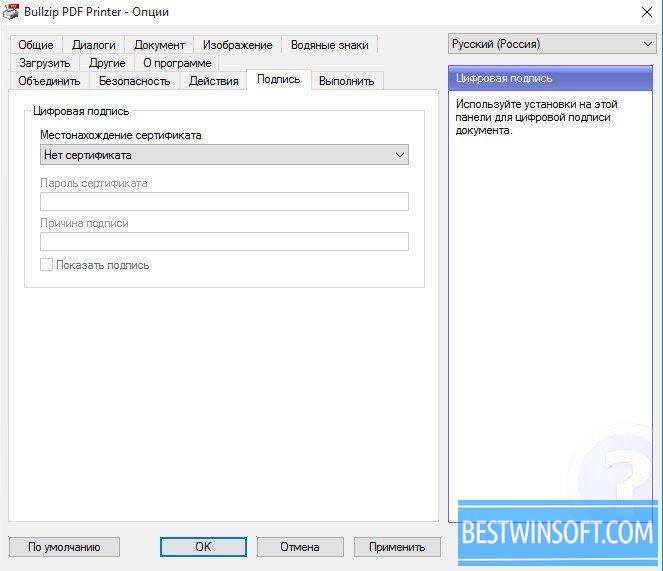Click the Причина подписи input field
The image size is (663, 571).
[x=224, y=241]
